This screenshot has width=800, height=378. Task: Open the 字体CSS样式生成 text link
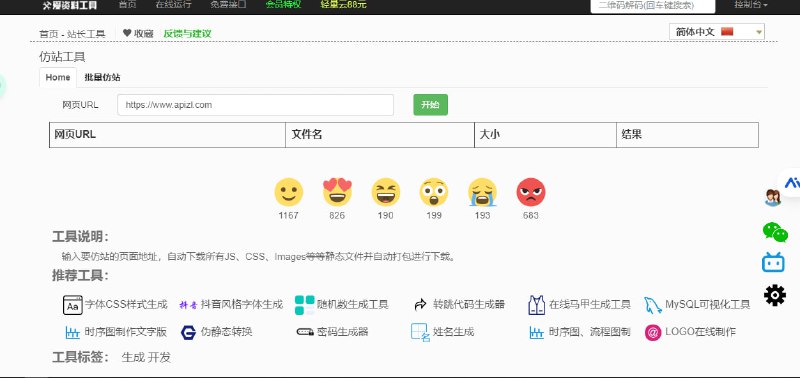pos(126,305)
